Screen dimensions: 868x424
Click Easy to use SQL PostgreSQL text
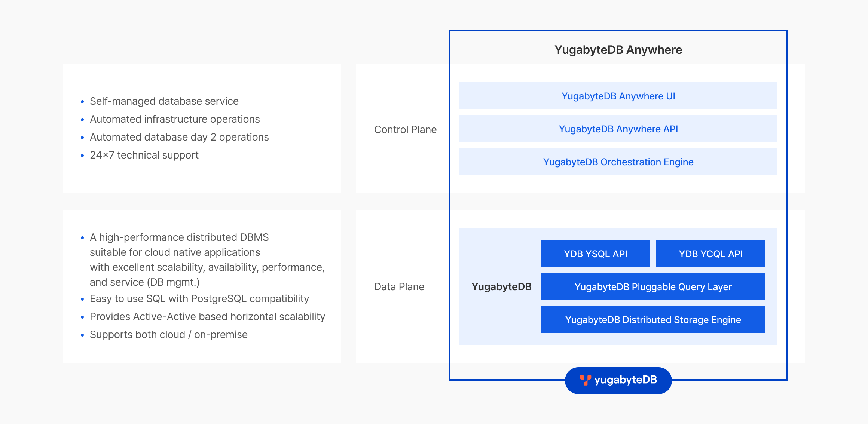[199, 299]
